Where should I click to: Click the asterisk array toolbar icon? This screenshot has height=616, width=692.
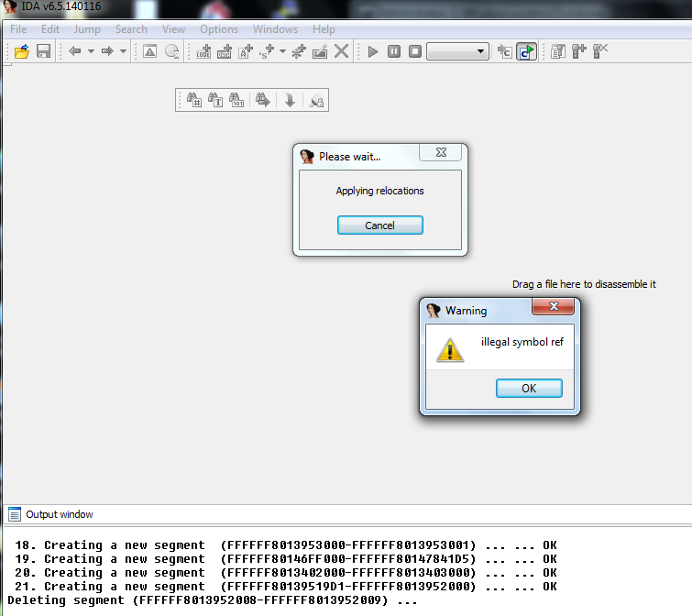tap(299, 51)
